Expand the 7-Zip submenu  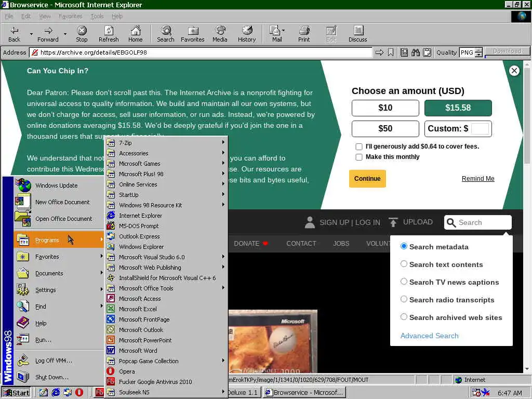click(166, 143)
